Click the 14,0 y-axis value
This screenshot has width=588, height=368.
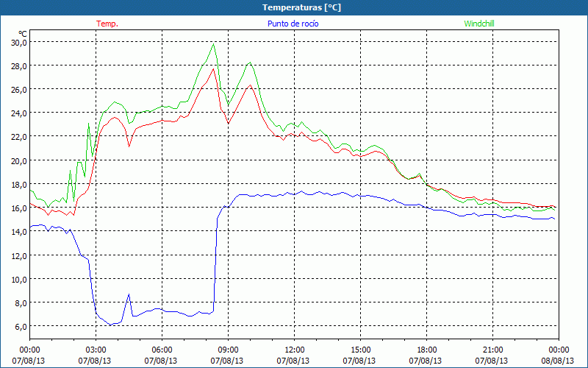pyautogui.click(x=19, y=232)
